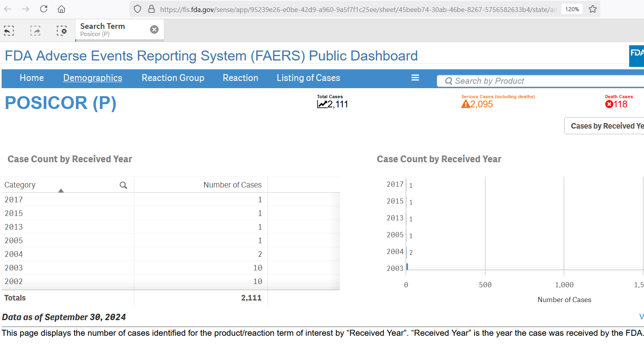The width and height of the screenshot is (644, 355).
Task: Search within the Category column
Action: click(123, 185)
